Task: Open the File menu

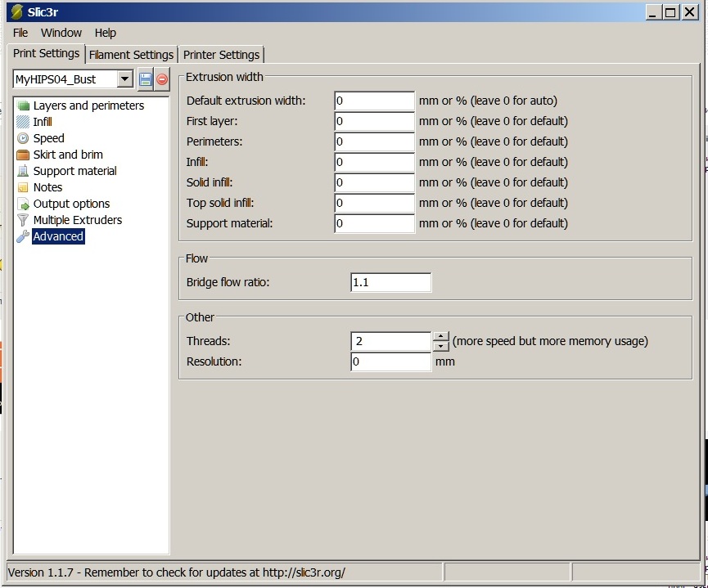Action: click(x=20, y=33)
